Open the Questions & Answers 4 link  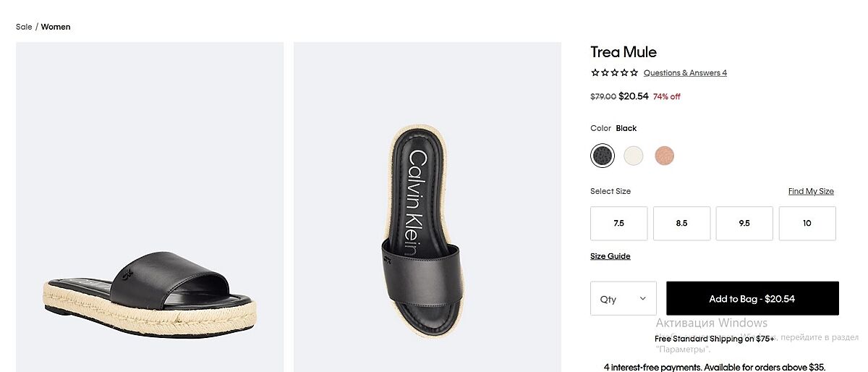pyautogui.click(x=685, y=72)
